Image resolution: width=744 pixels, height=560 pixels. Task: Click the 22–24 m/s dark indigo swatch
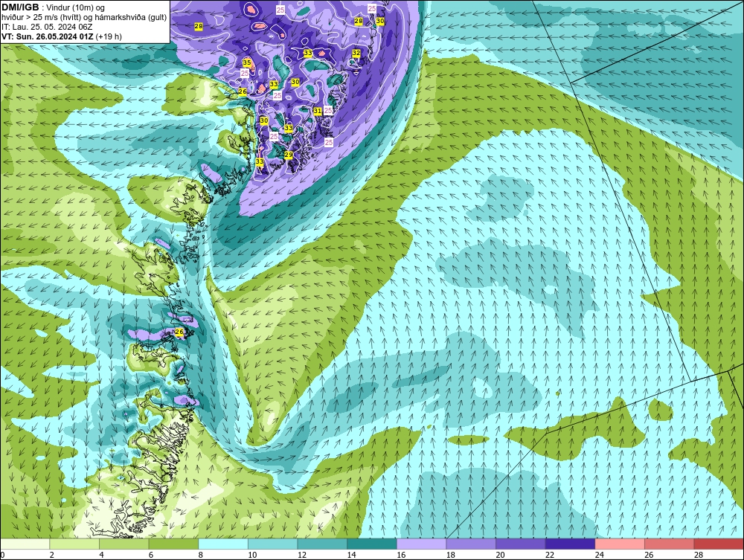[x=571, y=544]
